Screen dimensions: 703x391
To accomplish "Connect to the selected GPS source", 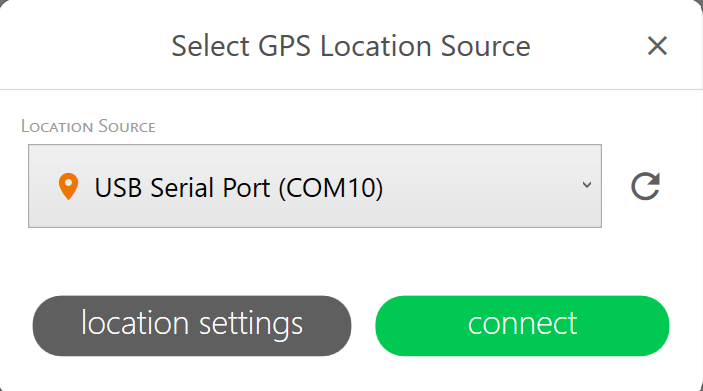I will [522, 326].
